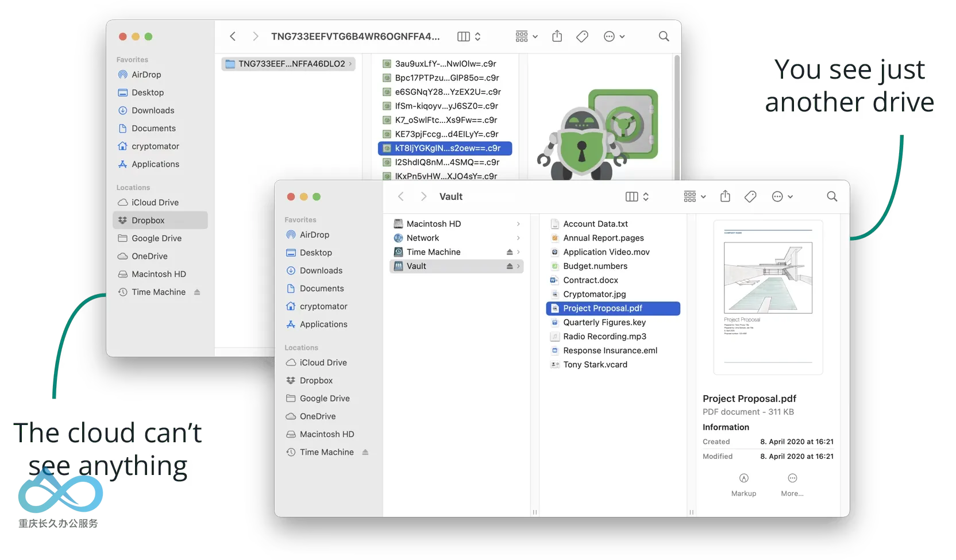This screenshot has height=560, width=956.
Task: Go back in the encrypted-folder window
Action: tap(233, 36)
